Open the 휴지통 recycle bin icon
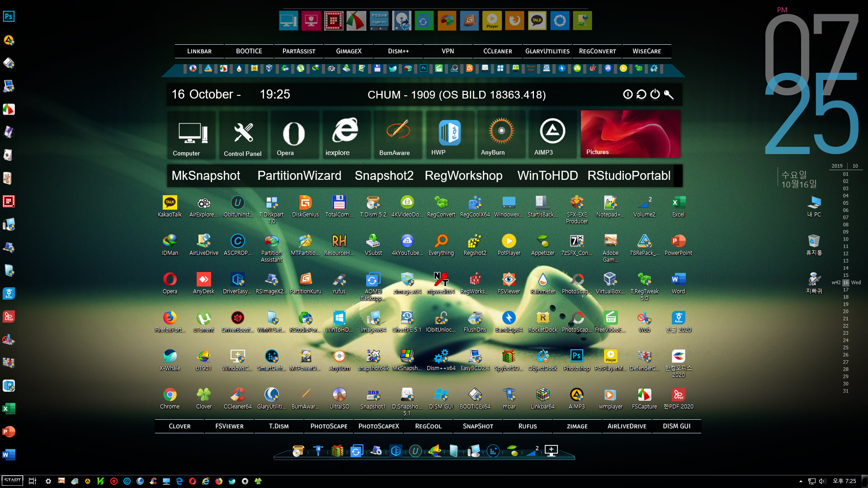The height and width of the screenshot is (488, 868). click(x=814, y=245)
